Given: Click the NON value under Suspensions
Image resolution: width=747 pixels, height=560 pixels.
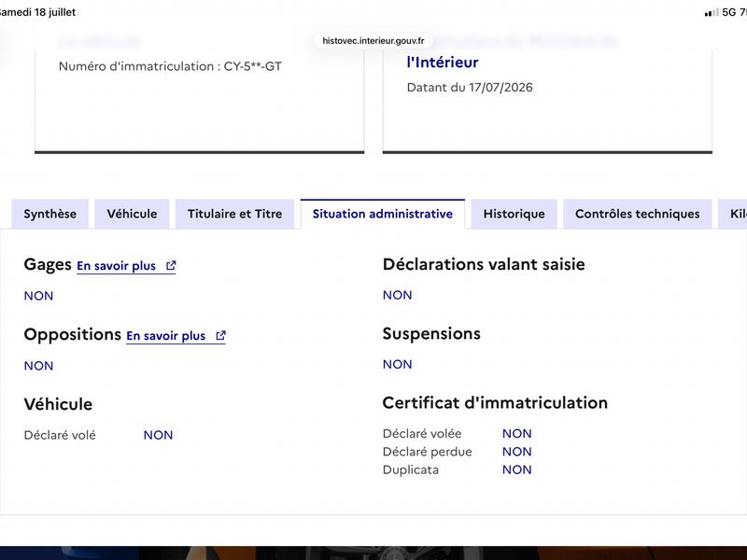Looking at the screenshot, I should (398, 364).
